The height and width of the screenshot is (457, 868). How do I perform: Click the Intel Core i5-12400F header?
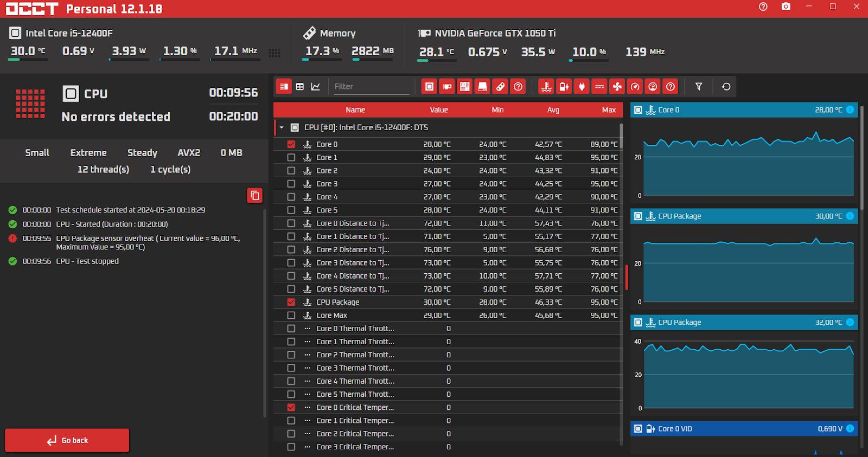coord(61,33)
